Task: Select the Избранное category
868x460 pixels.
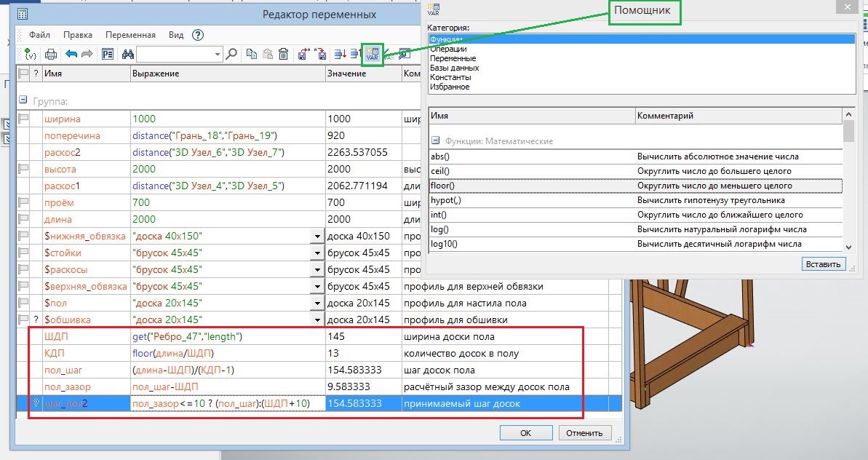Action: click(x=450, y=87)
